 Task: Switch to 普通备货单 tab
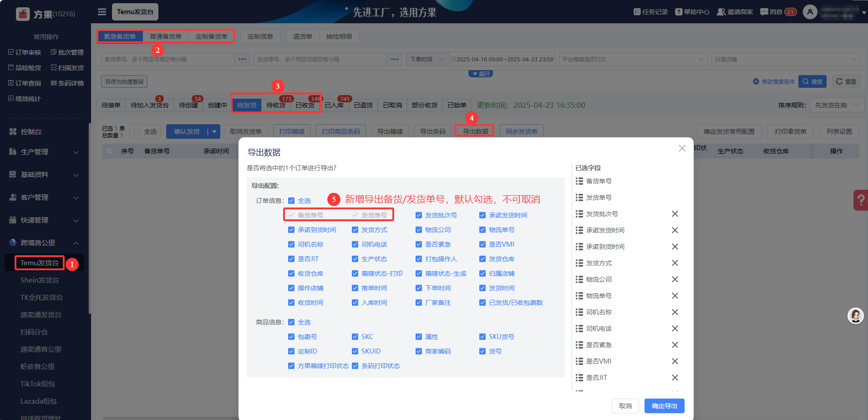[166, 36]
